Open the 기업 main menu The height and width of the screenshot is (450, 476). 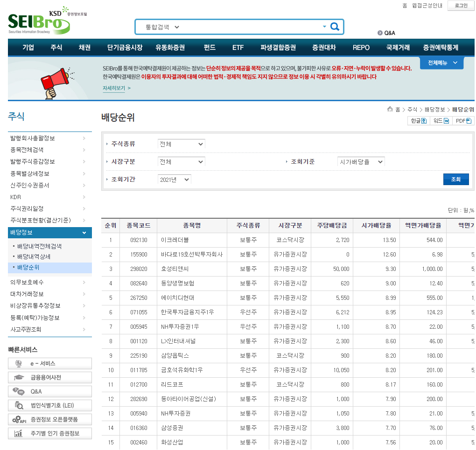click(x=28, y=48)
